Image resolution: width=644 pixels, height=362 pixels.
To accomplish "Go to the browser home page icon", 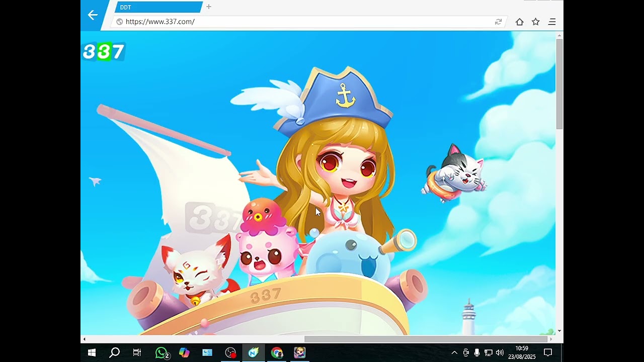I will tap(520, 22).
